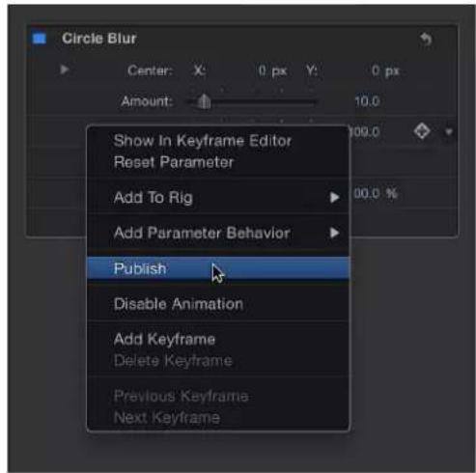Click the Previous Keyframe menu item
Viewport: 476px width, 473px height.
click(x=218, y=396)
